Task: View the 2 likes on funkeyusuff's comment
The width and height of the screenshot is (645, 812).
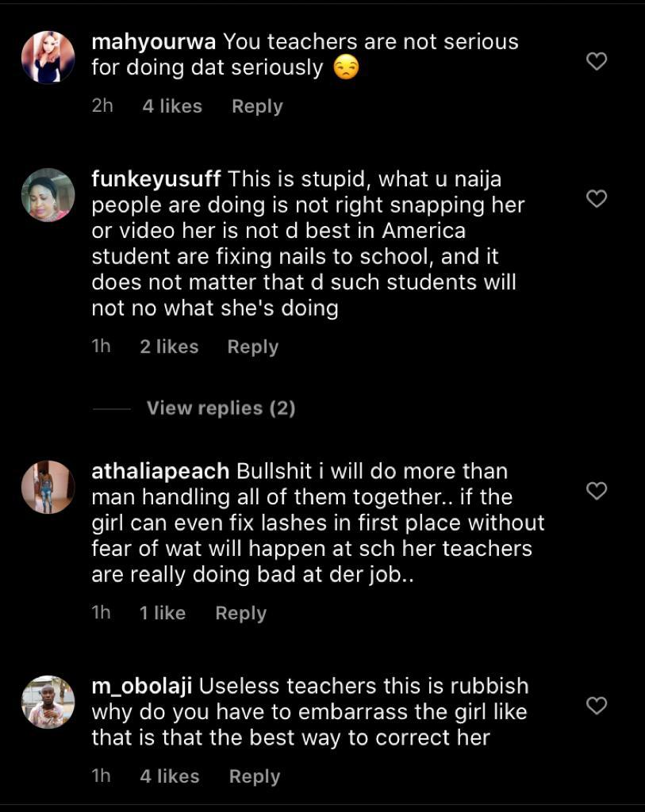Action: coord(169,347)
